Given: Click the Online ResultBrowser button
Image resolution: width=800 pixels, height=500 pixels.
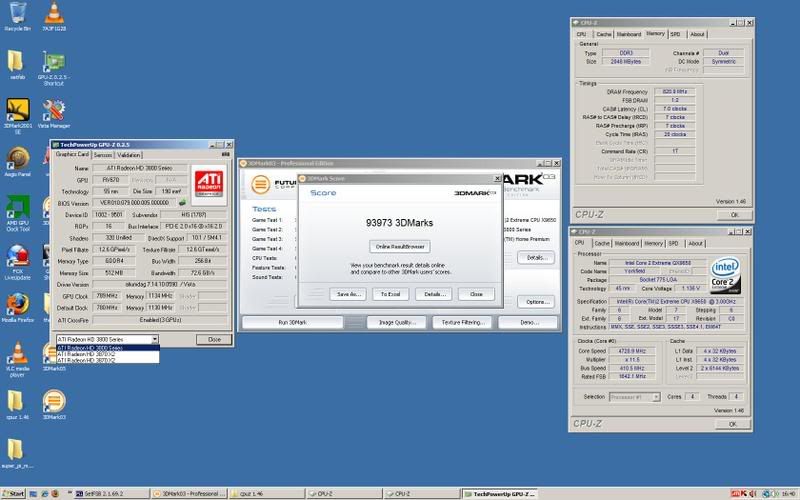Looking at the screenshot, I should (400, 246).
